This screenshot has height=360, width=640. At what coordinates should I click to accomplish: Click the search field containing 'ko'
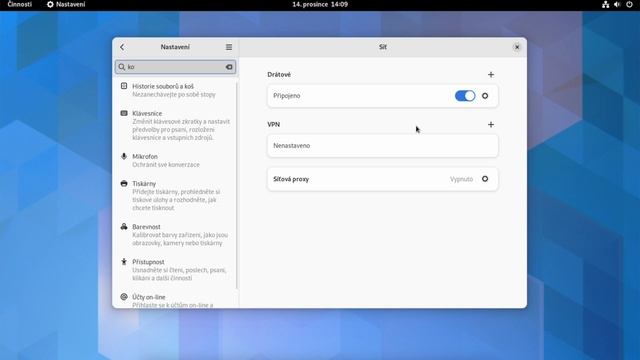point(176,67)
